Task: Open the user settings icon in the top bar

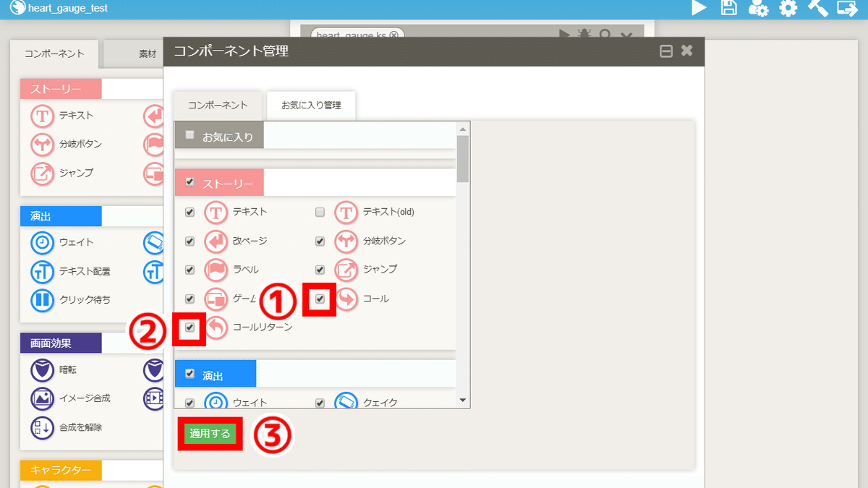Action: click(758, 9)
